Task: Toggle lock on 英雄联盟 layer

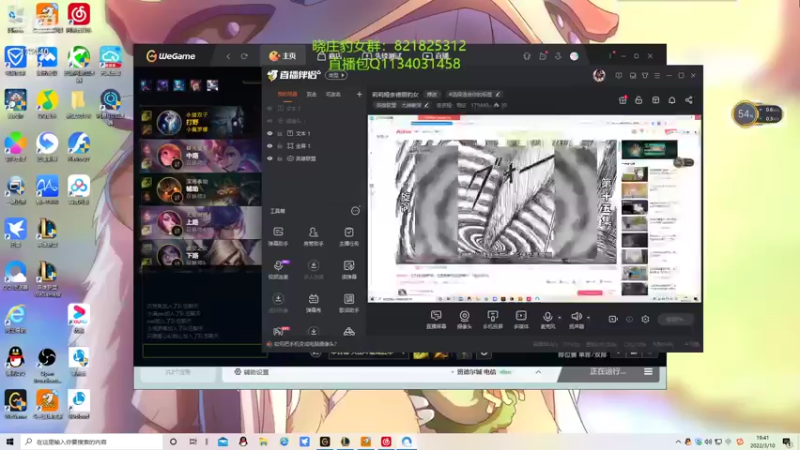Action: tap(280, 159)
